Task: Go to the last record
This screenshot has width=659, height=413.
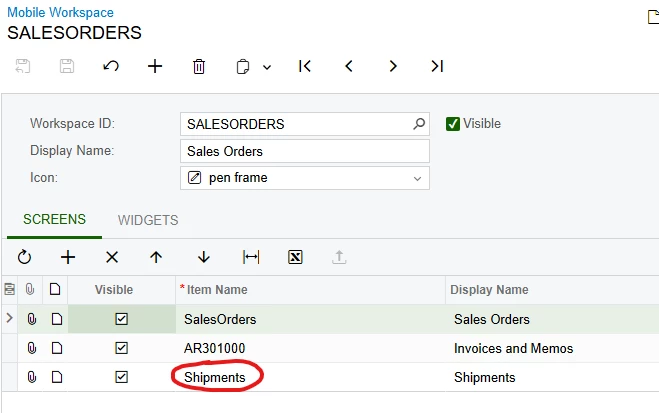Action: [437, 66]
